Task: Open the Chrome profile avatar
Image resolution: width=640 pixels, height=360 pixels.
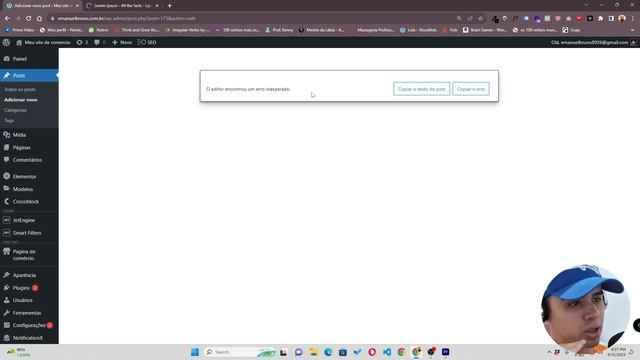Action: tap(622, 18)
